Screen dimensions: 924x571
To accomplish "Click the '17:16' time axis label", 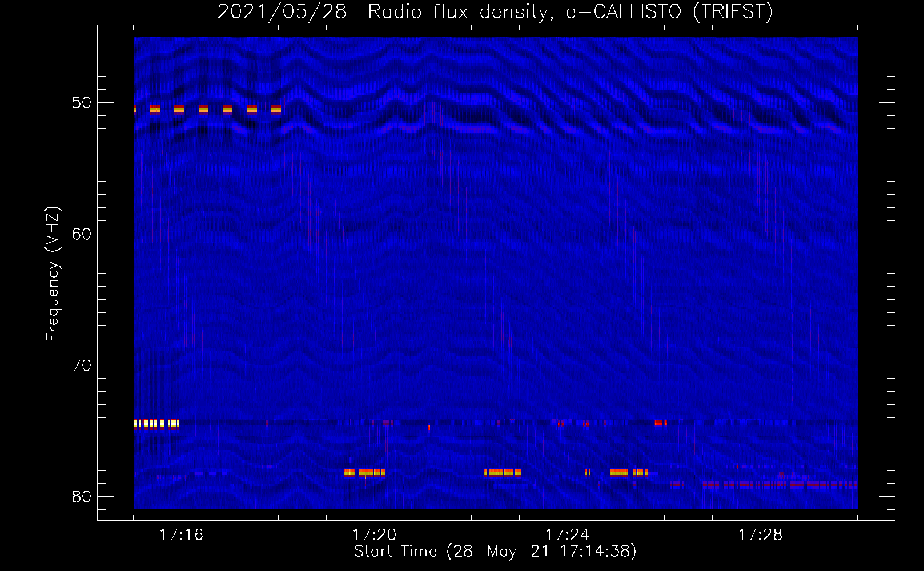I will [181, 535].
